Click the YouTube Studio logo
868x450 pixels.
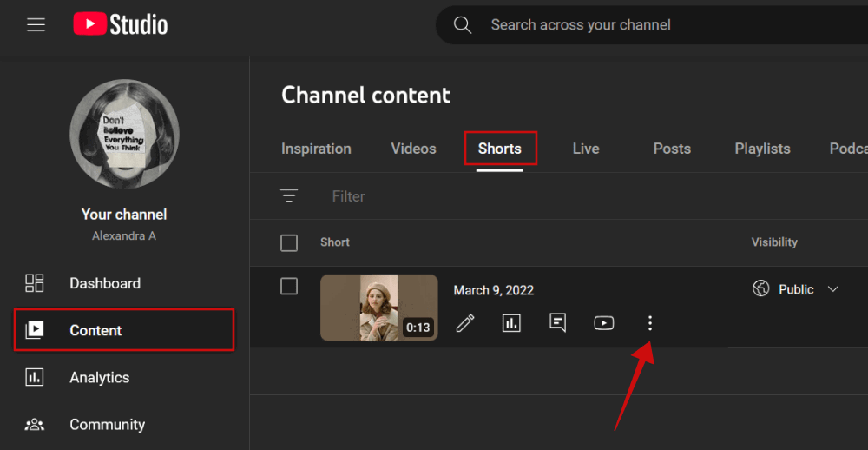(120, 25)
